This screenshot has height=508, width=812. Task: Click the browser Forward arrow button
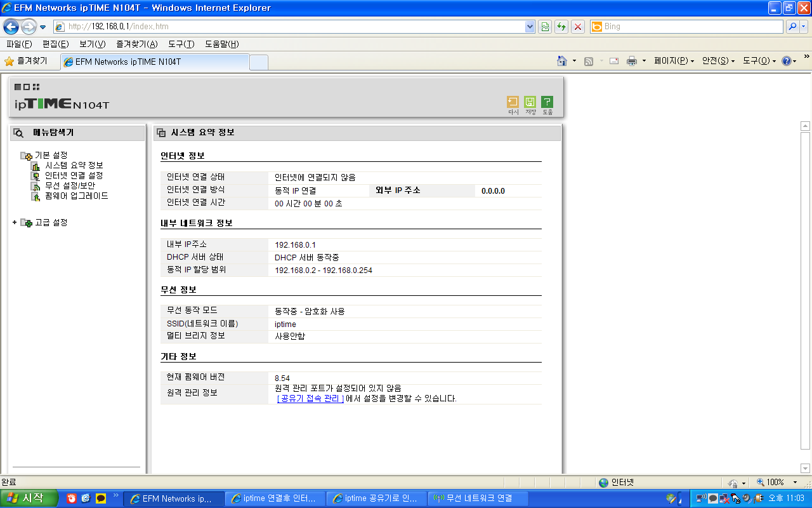[29, 27]
